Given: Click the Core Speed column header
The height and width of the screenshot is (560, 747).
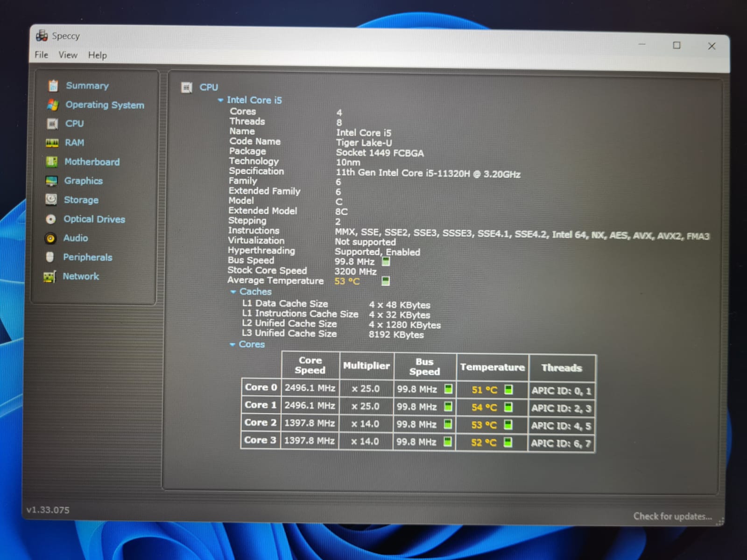Looking at the screenshot, I should [x=310, y=365].
